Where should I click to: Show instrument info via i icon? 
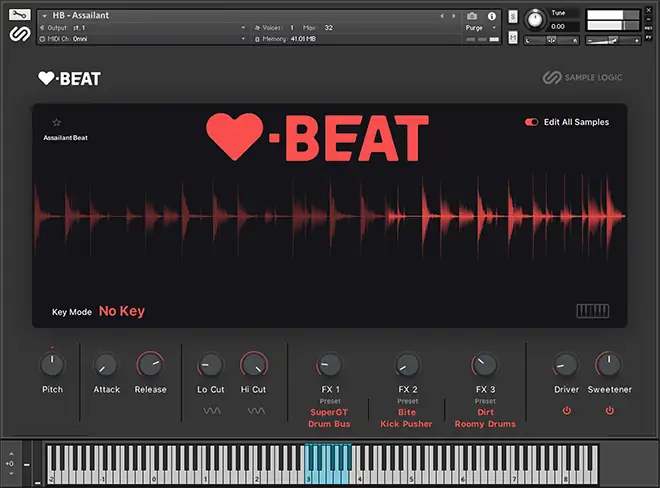point(492,16)
